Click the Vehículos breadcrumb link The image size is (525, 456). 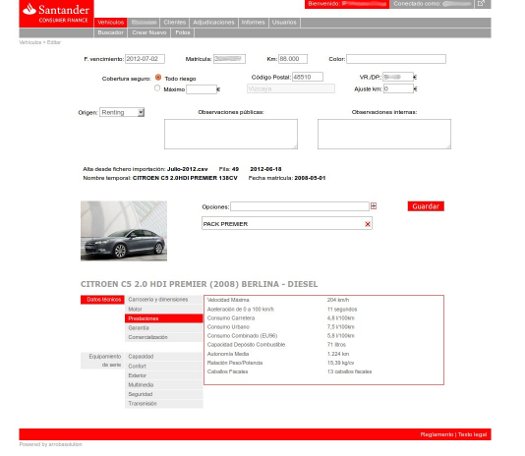tap(30, 43)
